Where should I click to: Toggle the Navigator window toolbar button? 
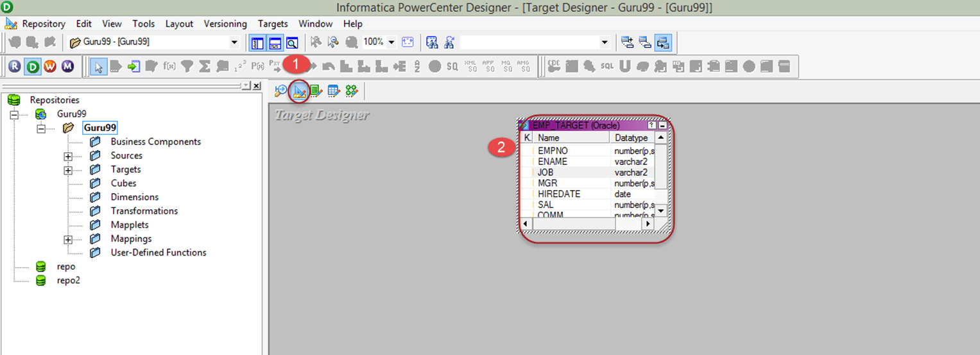257,42
